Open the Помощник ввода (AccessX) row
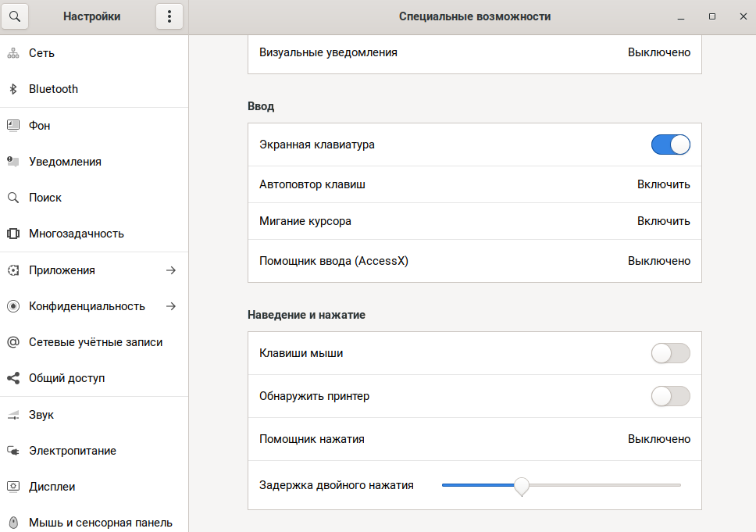The width and height of the screenshot is (756, 532). click(x=474, y=261)
